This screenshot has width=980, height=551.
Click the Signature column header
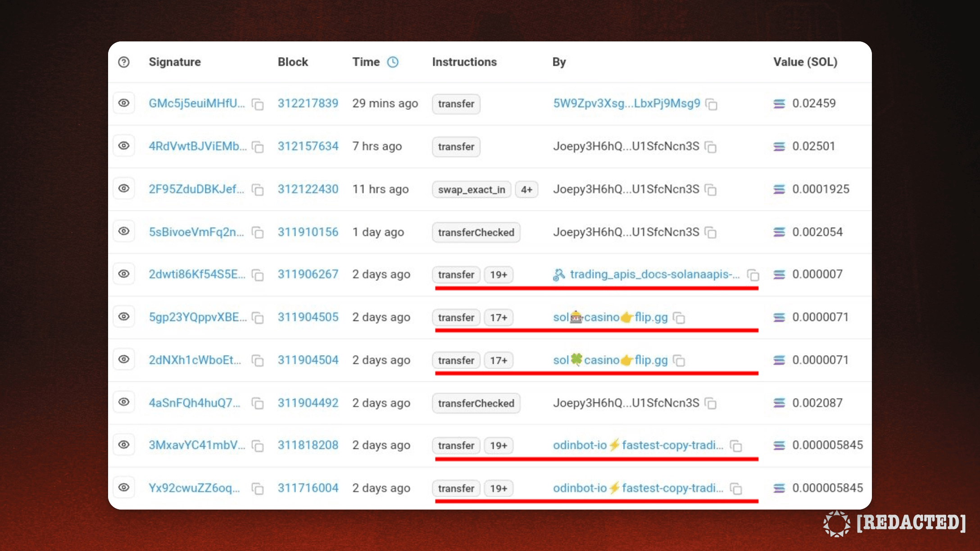(x=175, y=62)
